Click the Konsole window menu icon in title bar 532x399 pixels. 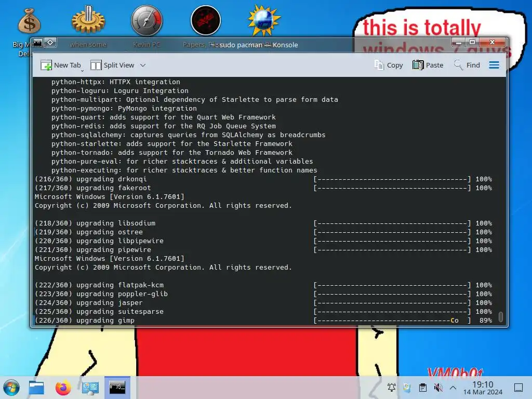pyautogui.click(x=38, y=43)
